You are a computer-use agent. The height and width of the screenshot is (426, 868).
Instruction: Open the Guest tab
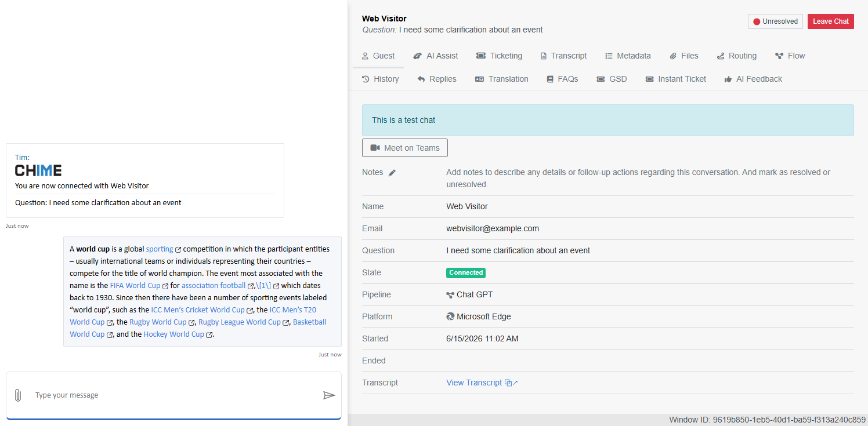coord(378,56)
